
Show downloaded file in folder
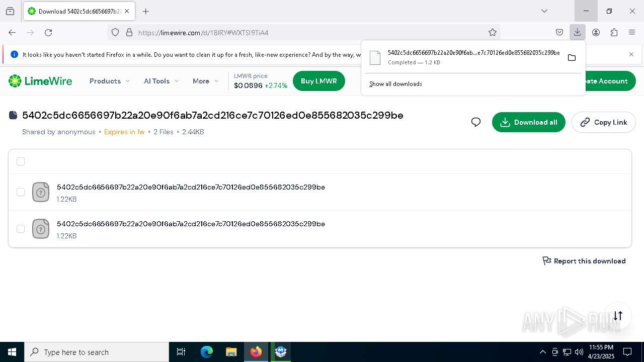[572, 58]
